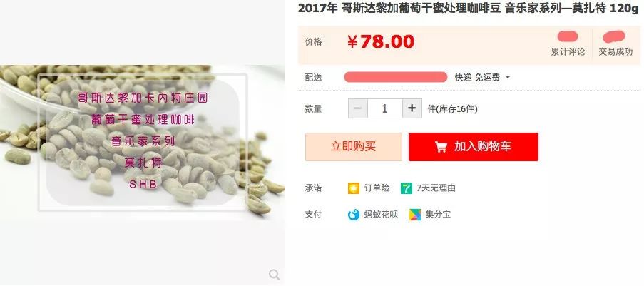Click the green 7天无理由 icon
This screenshot has width=644, height=286.
point(407,188)
